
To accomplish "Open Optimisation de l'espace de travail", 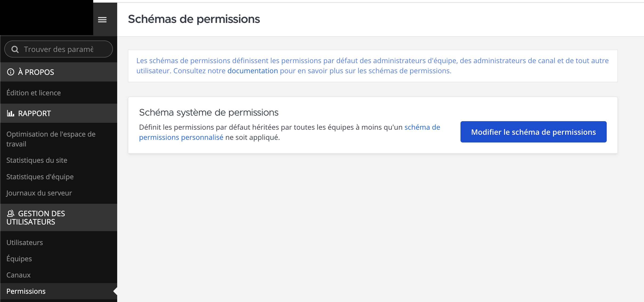I will 51,139.
